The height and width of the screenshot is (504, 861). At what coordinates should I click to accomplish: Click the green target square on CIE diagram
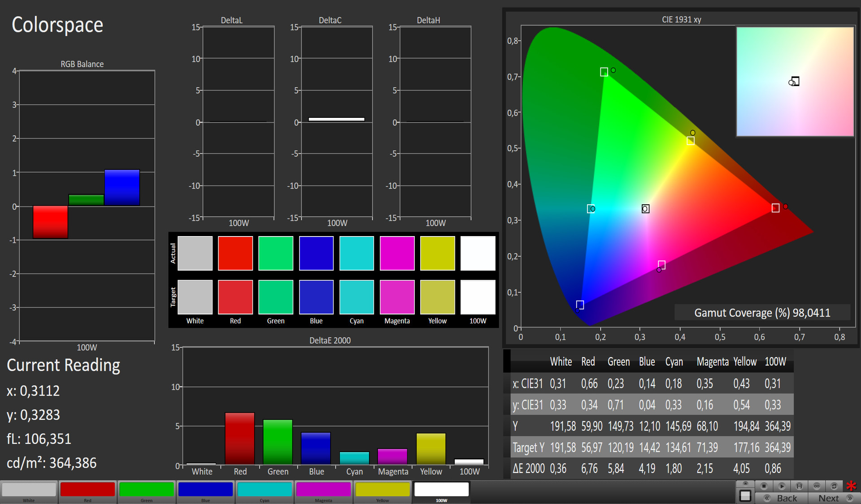point(604,72)
